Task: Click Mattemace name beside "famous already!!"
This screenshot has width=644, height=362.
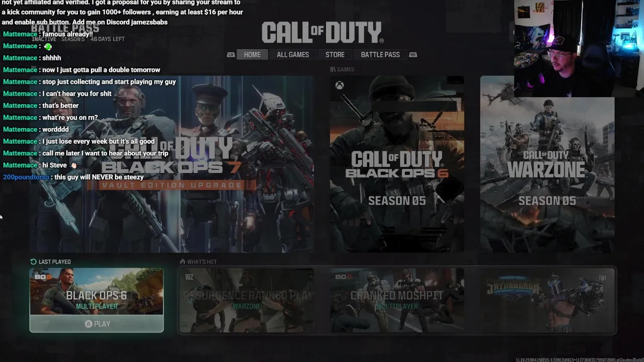Action: click(x=20, y=34)
